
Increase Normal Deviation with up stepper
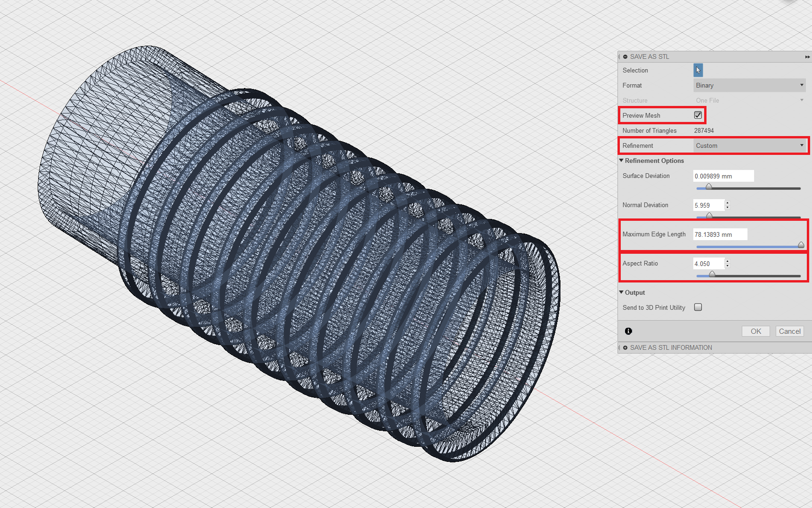(727, 202)
